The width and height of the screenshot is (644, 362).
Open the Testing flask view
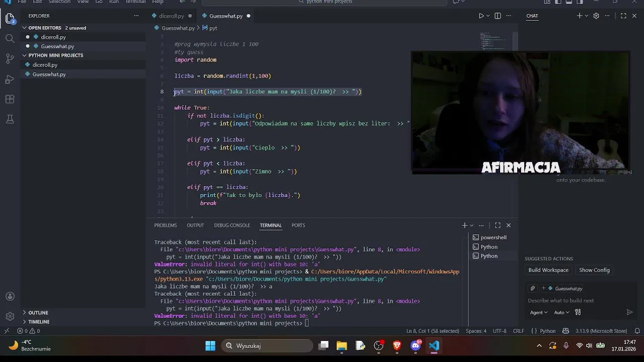10,119
